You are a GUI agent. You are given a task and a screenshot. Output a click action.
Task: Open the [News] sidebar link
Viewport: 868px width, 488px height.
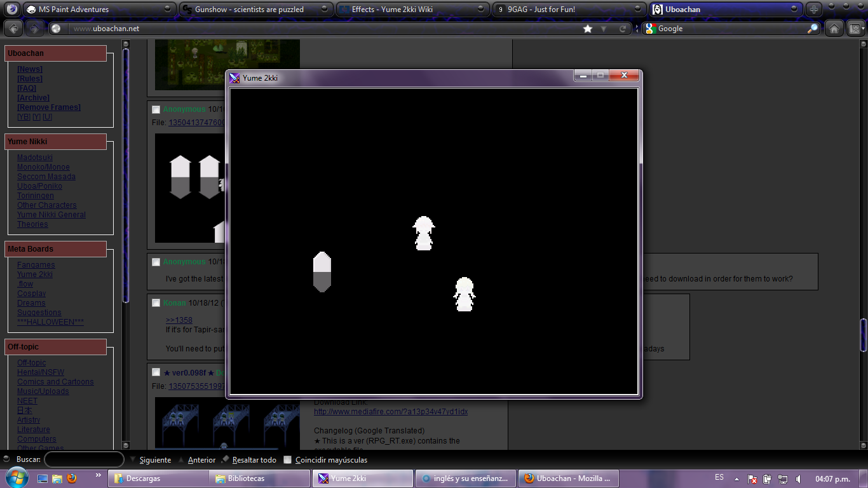point(30,69)
